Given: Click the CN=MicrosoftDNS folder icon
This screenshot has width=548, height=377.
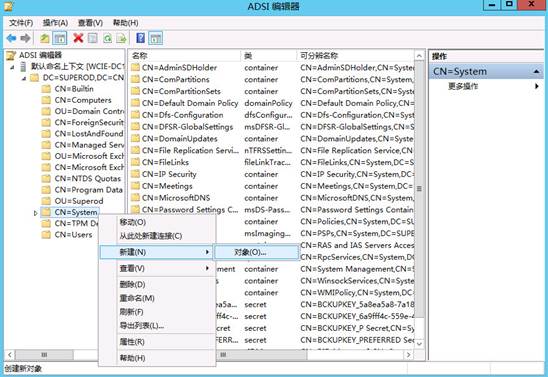Looking at the screenshot, I should coord(135,198).
